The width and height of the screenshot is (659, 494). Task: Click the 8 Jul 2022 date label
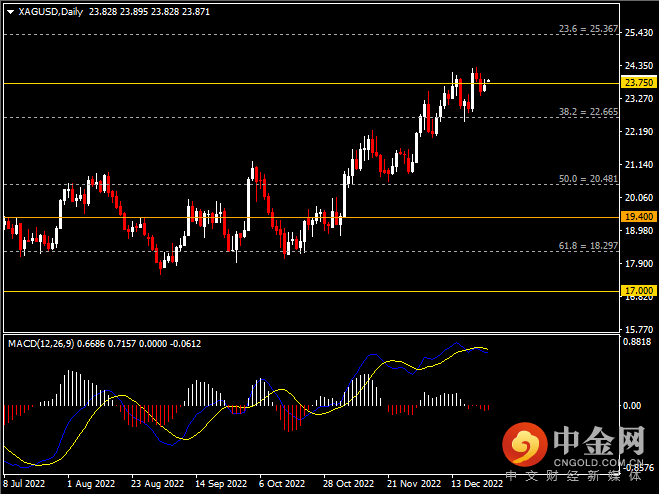tap(24, 483)
